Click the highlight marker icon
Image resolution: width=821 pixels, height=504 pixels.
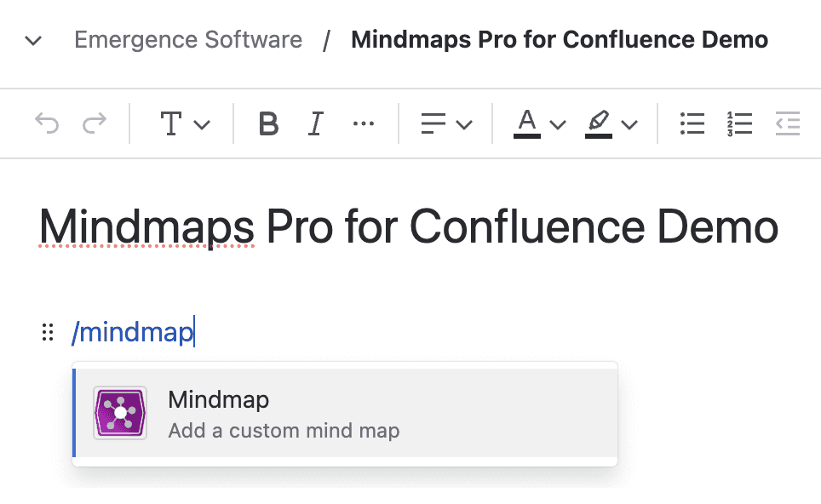599,123
